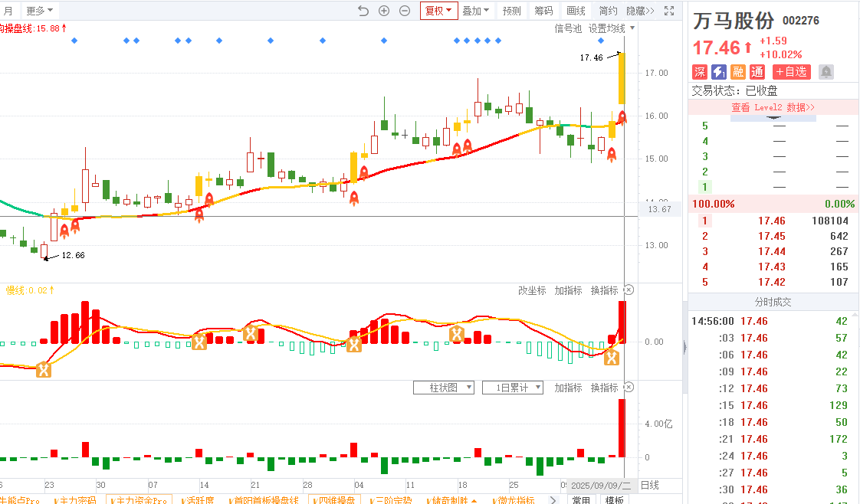Click the orange 融 margin badge icon

click(x=738, y=72)
